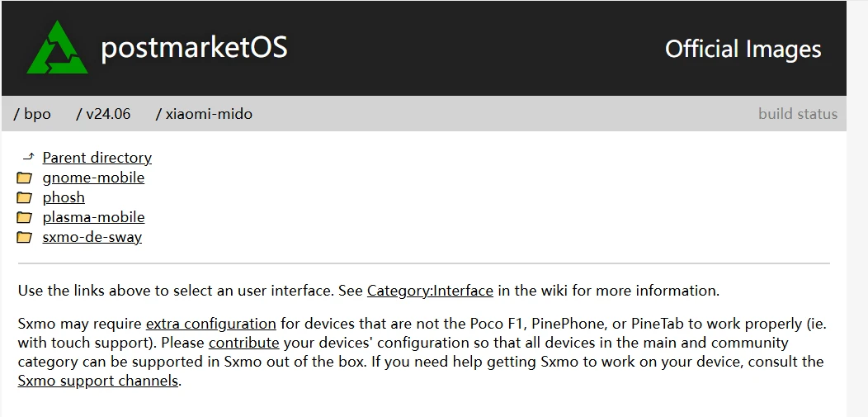Viewport: 868px width, 417px height.
Task: Click the sxmo-de-sway folder icon
Action: tap(25, 238)
